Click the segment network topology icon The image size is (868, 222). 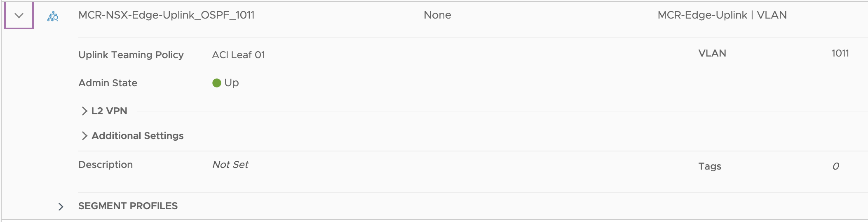[x=53, y=16]
